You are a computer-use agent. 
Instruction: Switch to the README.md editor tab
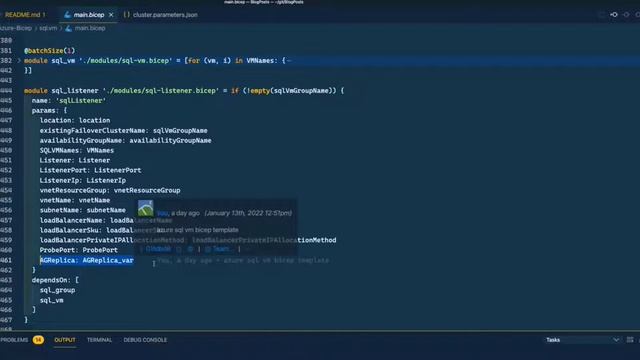coord(25,15)
